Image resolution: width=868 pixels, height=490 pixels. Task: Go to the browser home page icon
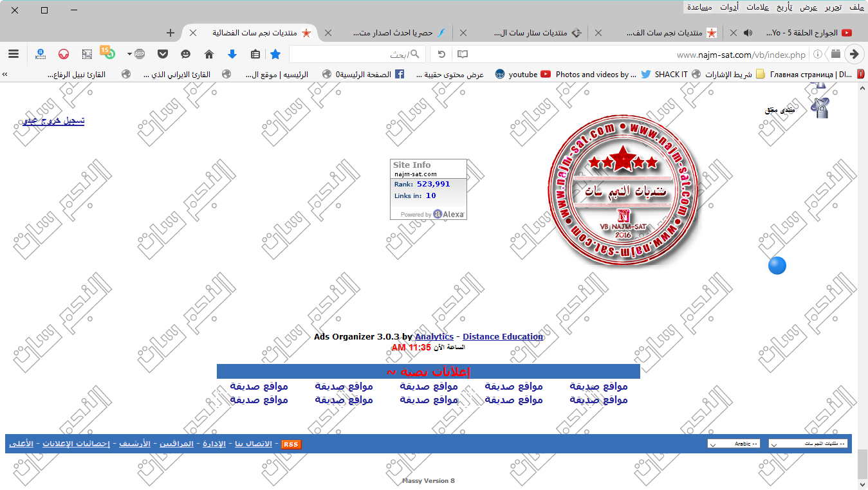pyautogui.click(x=208, y=54)
